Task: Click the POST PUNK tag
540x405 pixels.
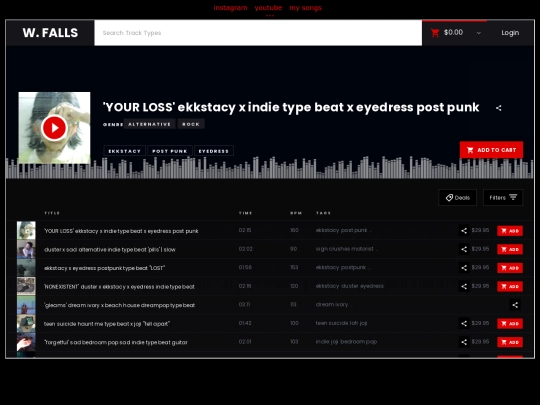Action: click(x=170, y=151)
